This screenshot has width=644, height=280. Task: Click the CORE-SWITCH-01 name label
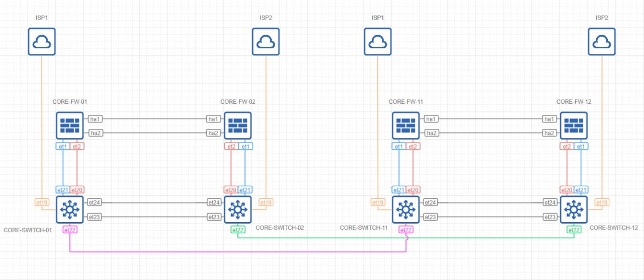point(28,230)
